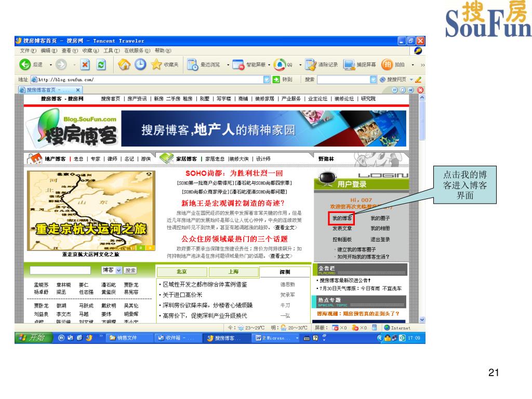Click the Internet zone globe in status bar
The width and height of the screenshot is (532, 399).
point(387,328)
